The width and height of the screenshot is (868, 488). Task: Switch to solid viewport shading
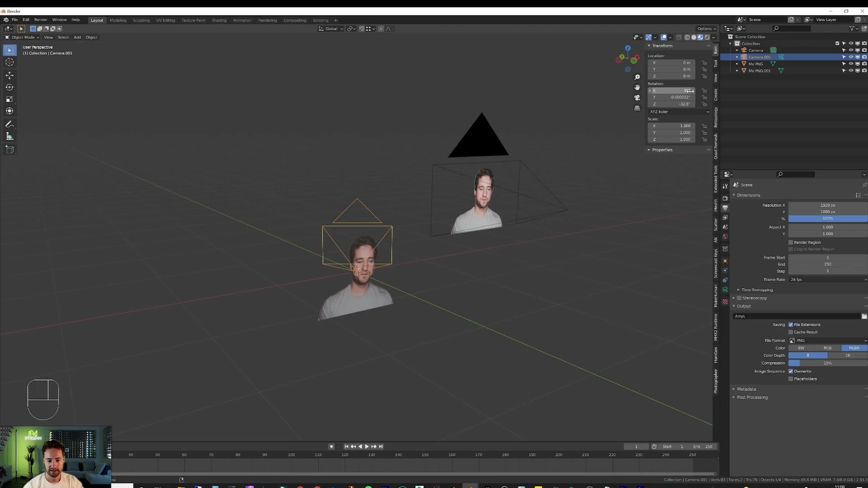click(693, 38)
